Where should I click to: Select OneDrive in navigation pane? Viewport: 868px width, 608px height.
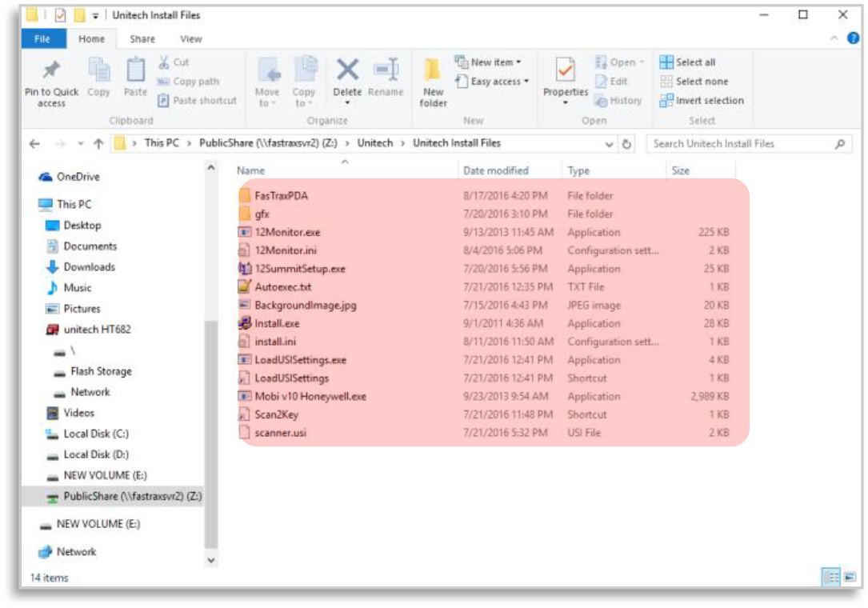pos(69,177)
